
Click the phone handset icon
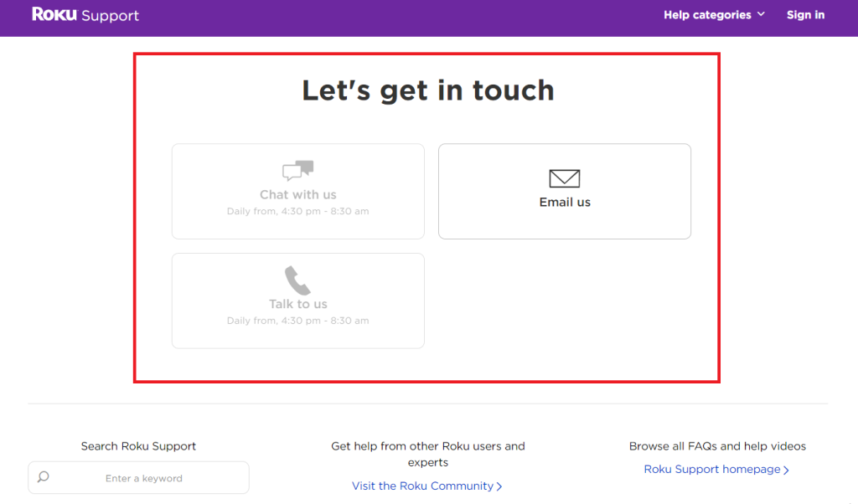(297, 280)
